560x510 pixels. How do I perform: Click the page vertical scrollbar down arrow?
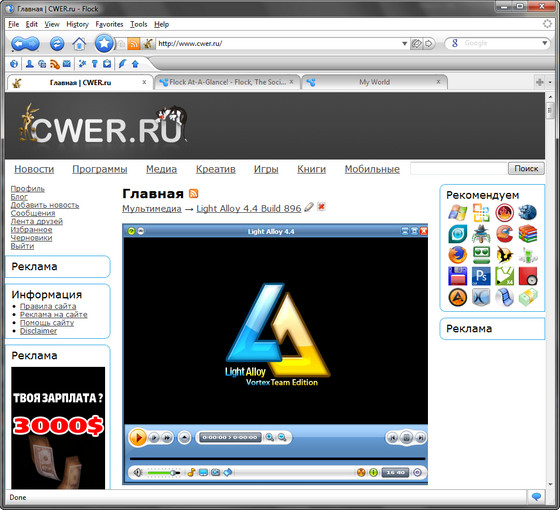pos(550,485)
